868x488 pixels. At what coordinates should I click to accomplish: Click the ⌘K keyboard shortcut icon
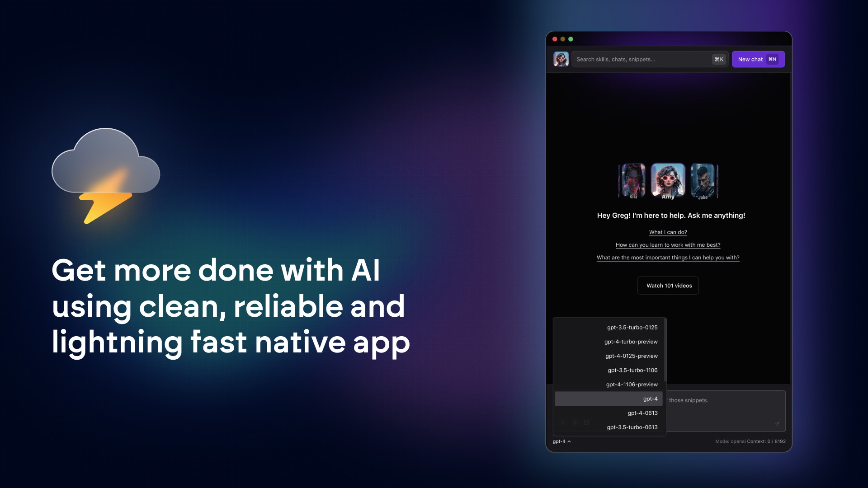coord(719,59)
